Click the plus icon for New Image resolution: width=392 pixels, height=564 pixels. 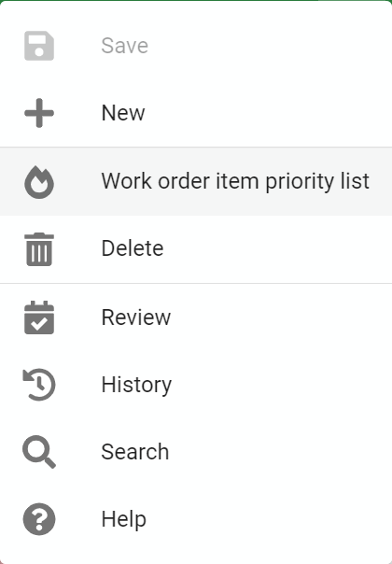pos(39,113)
